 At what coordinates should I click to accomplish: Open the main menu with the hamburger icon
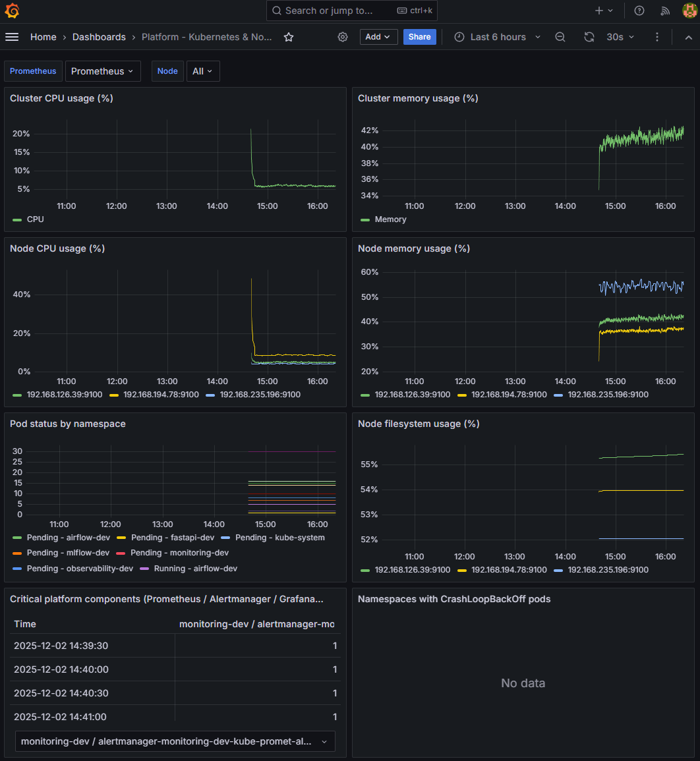12,37
